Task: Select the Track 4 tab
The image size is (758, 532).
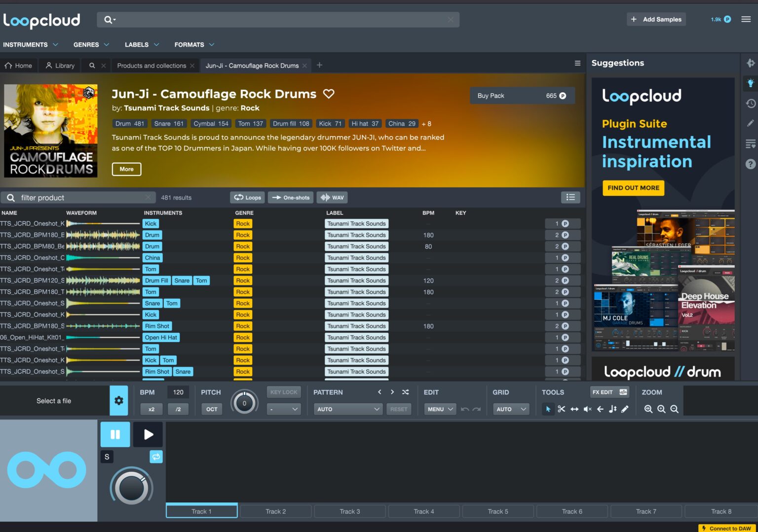Action: [423, 511]
